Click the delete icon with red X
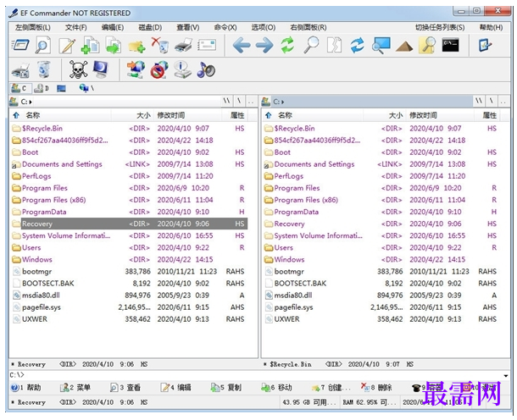This screenshot has width=517, height=420. pos(160,45)
